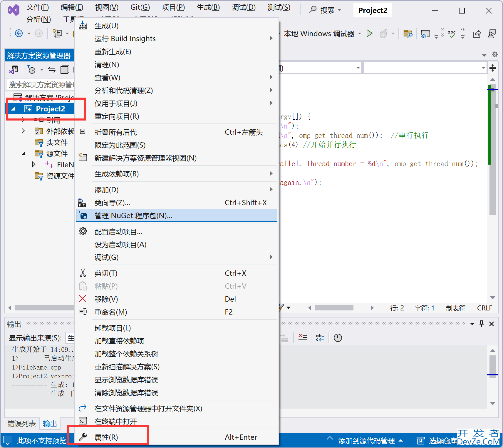503x448 pixels.
Task: Toggle word wrap icon in output panel
Action: pos(320,338)
